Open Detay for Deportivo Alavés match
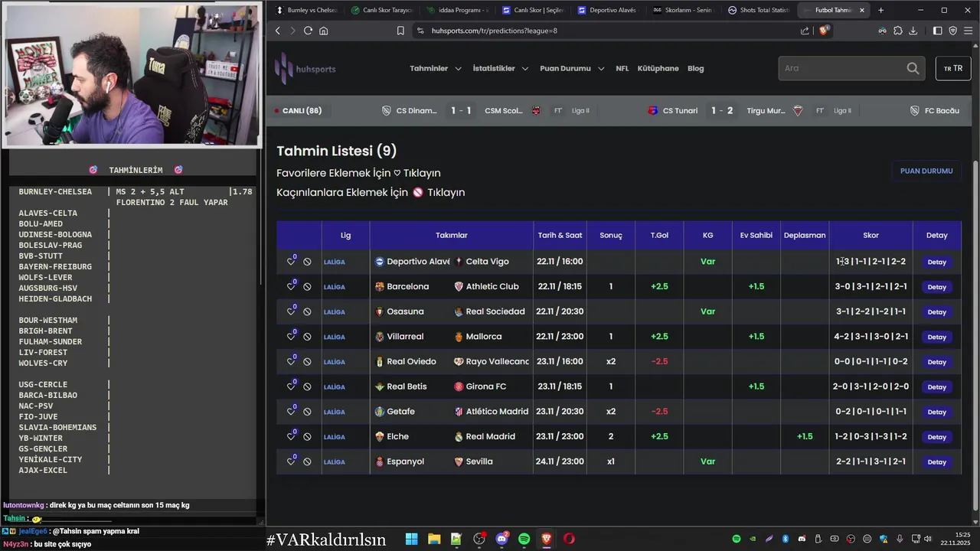Viewport: 980px width, 551px height. 937,262
